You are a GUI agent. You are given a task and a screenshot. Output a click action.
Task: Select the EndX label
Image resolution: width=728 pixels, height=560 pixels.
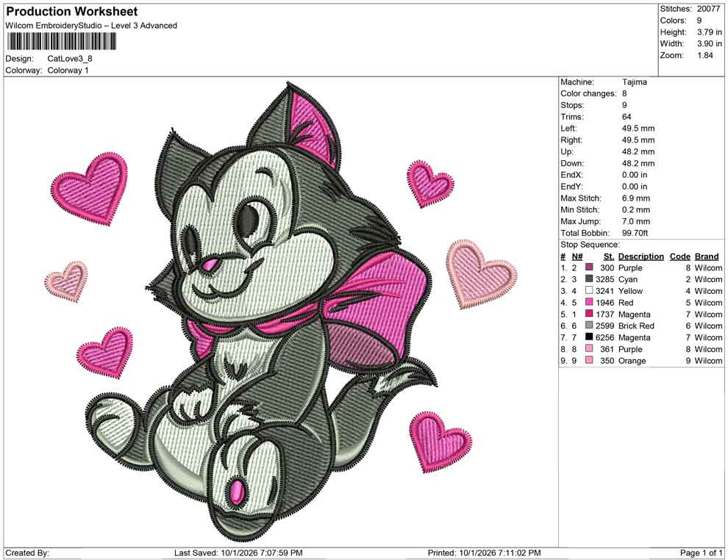[571, 175]
